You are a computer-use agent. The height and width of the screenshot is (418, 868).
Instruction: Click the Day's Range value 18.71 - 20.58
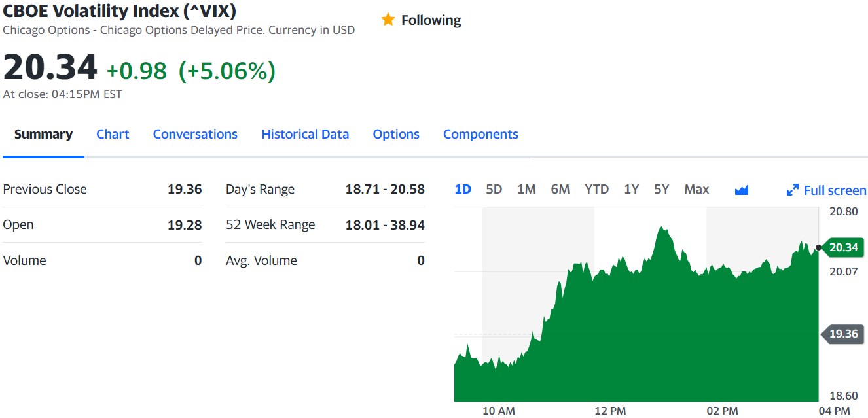coord(385,189)
